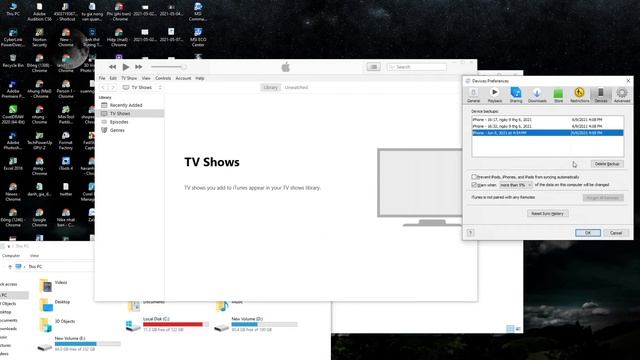Open iTunes Help menu
640x360 pixels.
200,78
